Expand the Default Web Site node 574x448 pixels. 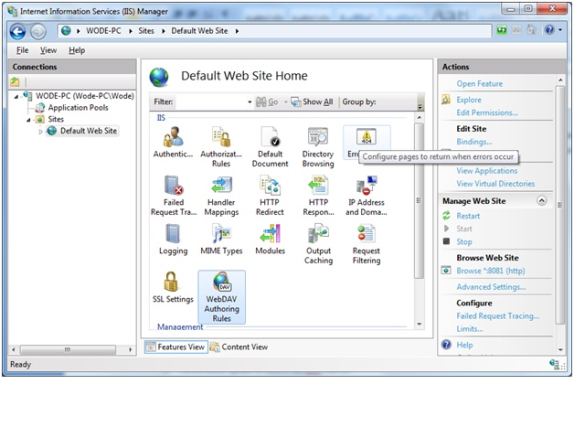41,131
